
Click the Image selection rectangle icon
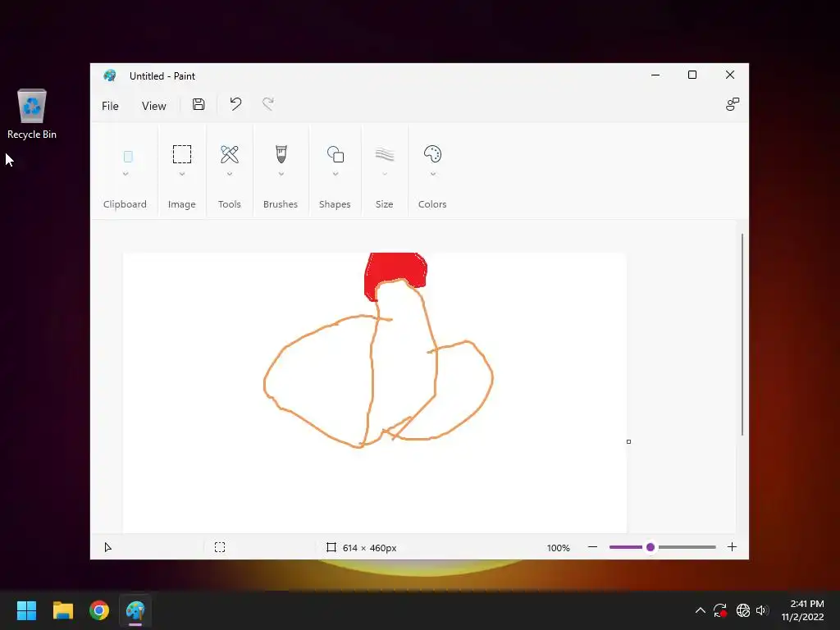[x=182, y=154]
